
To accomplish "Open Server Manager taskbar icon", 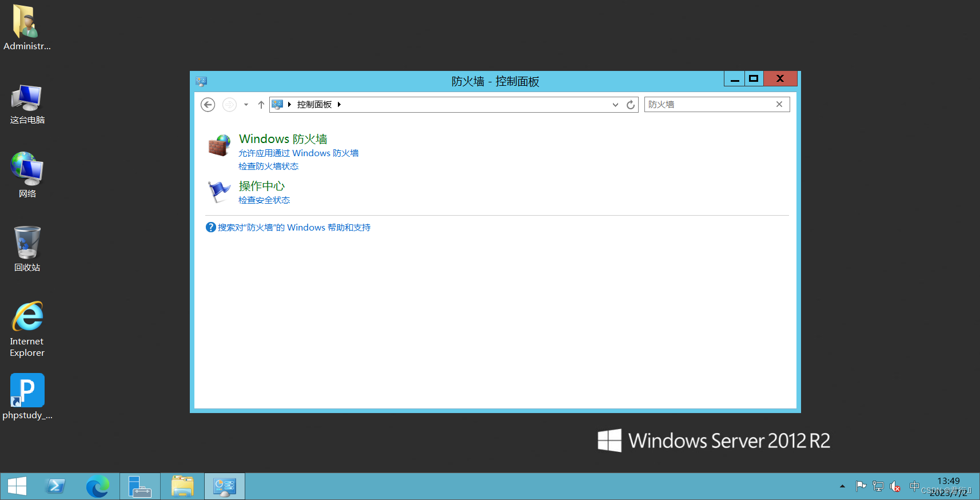I will (140, 486).
